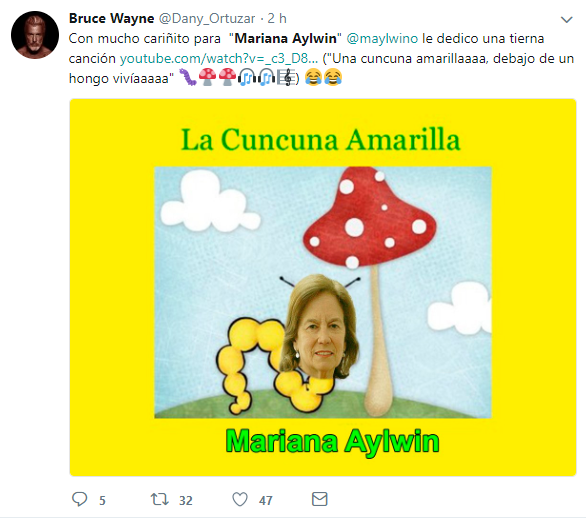Click the Bruce Wayne display name

[x=111, y=18]
